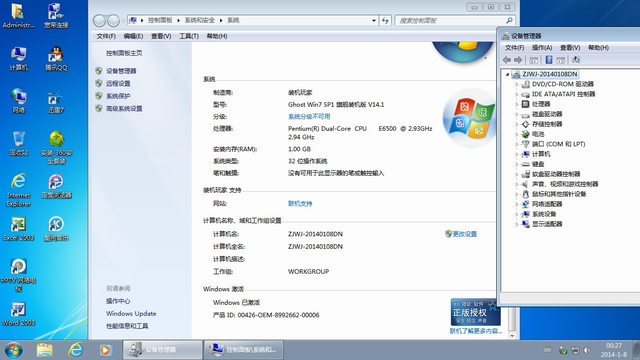Select 声音、视频和游戏控制器 in the device tree
This screenshot has width=640, height=360.
(565, 184)
